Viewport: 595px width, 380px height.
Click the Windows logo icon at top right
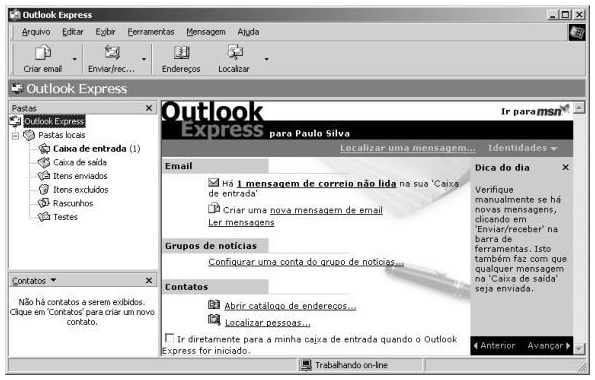[x=577, y=33]
